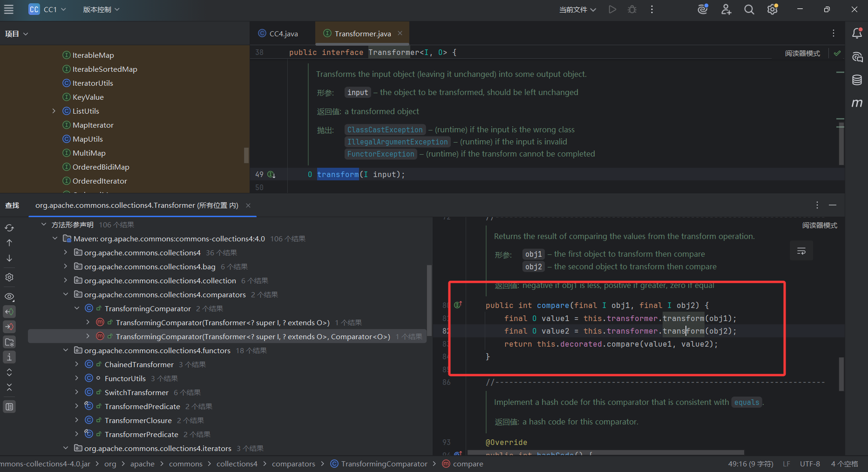This screenshot has width=868, height=472.
Task: Click the refresh icon in the Find panel
Action: coord(9,228)
